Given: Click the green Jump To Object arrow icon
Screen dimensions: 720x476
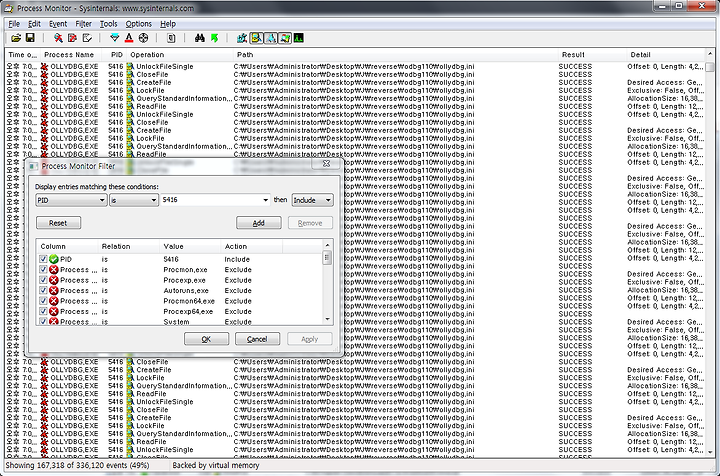Looking at the screenshot, I should click(214, 38).
